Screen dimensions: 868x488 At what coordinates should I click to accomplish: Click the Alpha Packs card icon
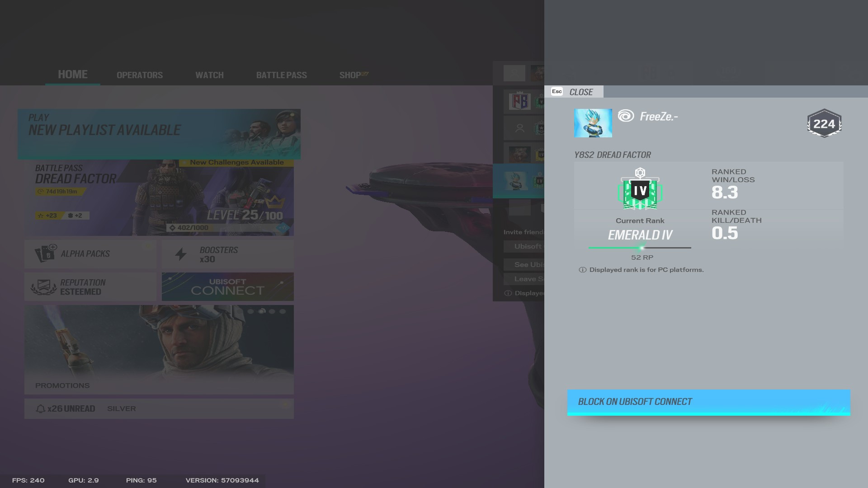click(x=46, y=253)
